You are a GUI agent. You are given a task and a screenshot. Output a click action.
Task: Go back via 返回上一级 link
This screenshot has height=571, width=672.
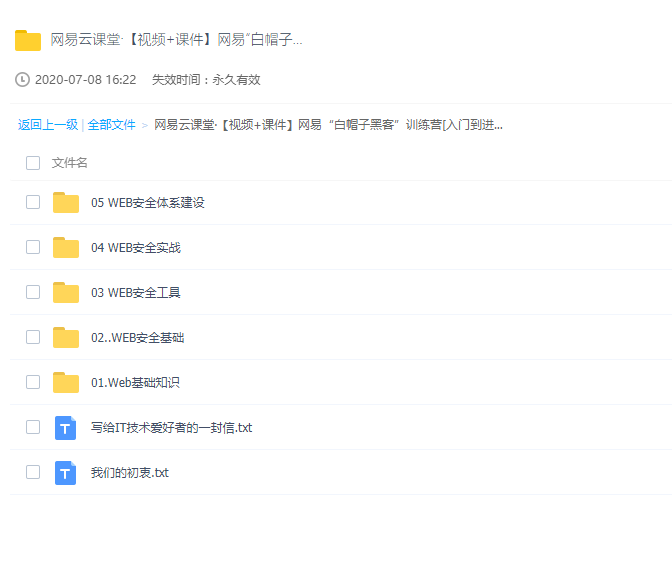click(48, 125)
